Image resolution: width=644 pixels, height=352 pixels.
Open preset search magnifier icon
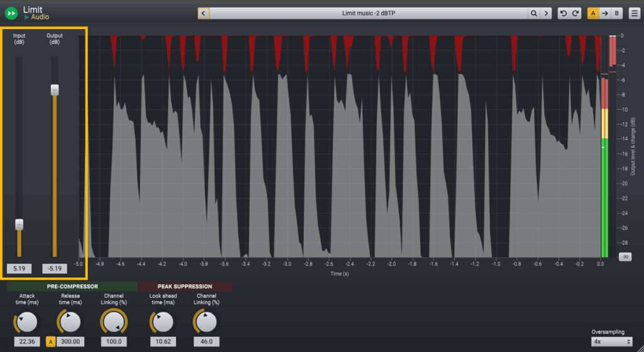tap(533, 13)
